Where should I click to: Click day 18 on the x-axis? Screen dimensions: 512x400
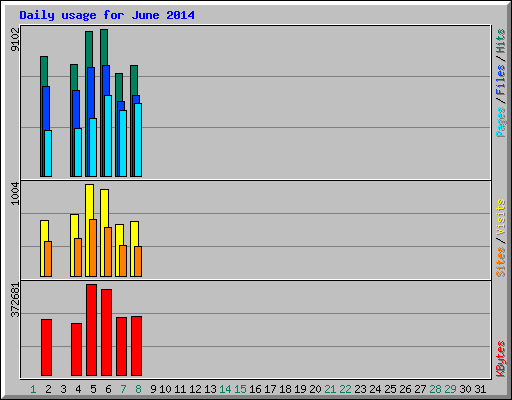click(285, 389)
